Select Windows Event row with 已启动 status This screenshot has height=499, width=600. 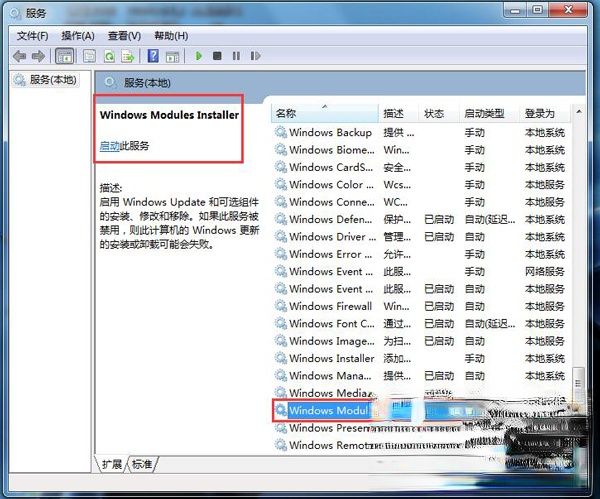coord(421,289)
